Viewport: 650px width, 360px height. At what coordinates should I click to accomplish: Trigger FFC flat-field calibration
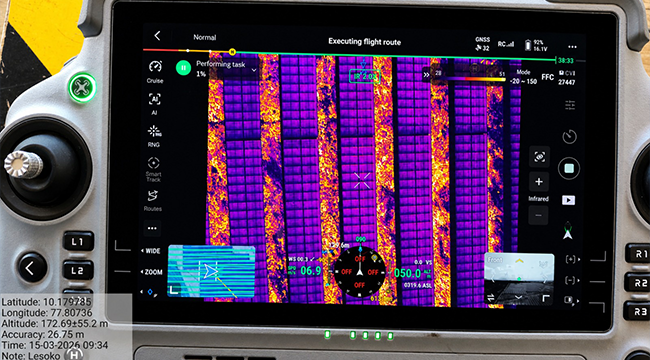click(548, 77)
